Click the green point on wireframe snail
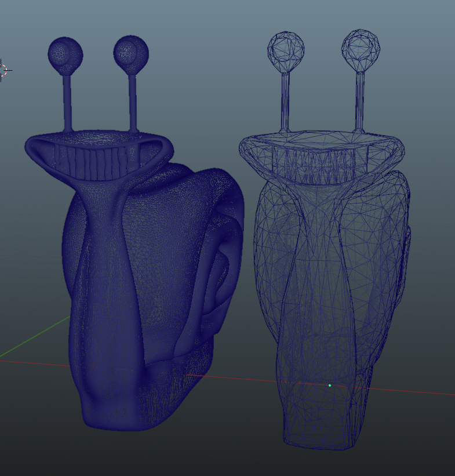The height and width of the screenshot is (476, 455). click(330, 386)
